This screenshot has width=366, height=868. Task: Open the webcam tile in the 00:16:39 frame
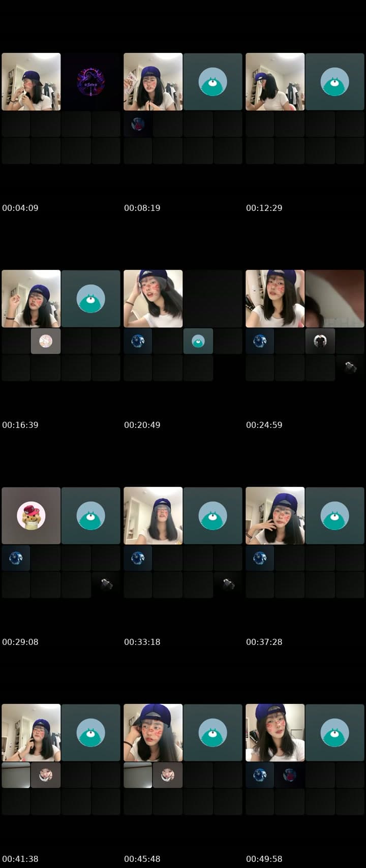(x=31, y=299)
